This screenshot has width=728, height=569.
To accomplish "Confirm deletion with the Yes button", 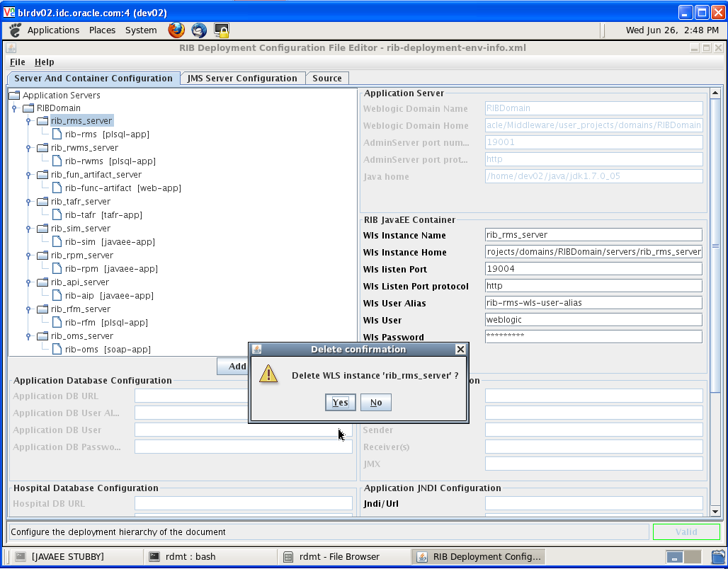I will (x=341, y=403).
